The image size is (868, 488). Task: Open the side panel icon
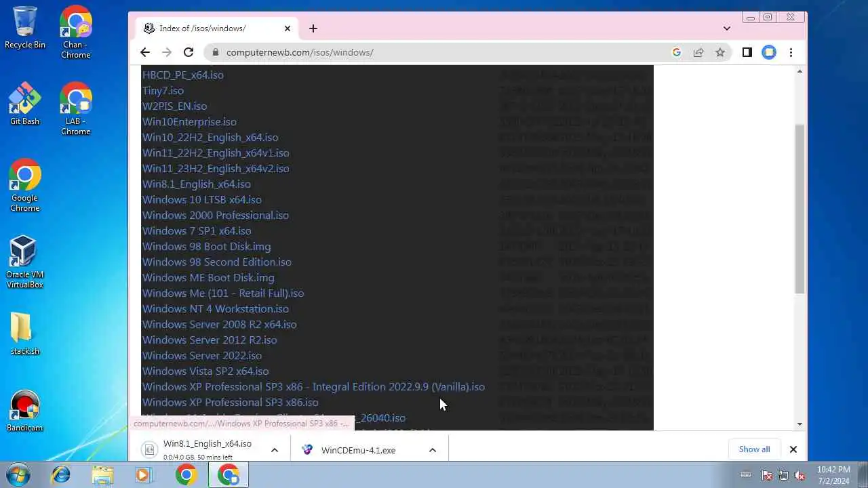coord(747,52)
